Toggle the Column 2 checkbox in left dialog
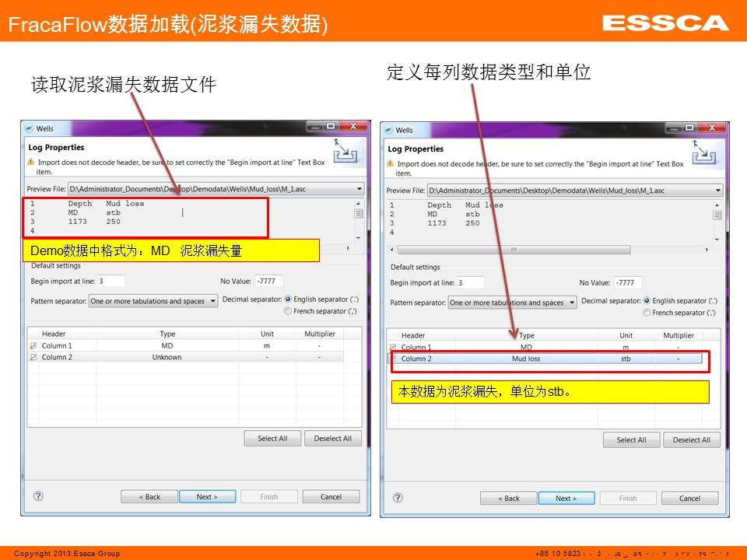747x560 pixels. pos(33,358)
